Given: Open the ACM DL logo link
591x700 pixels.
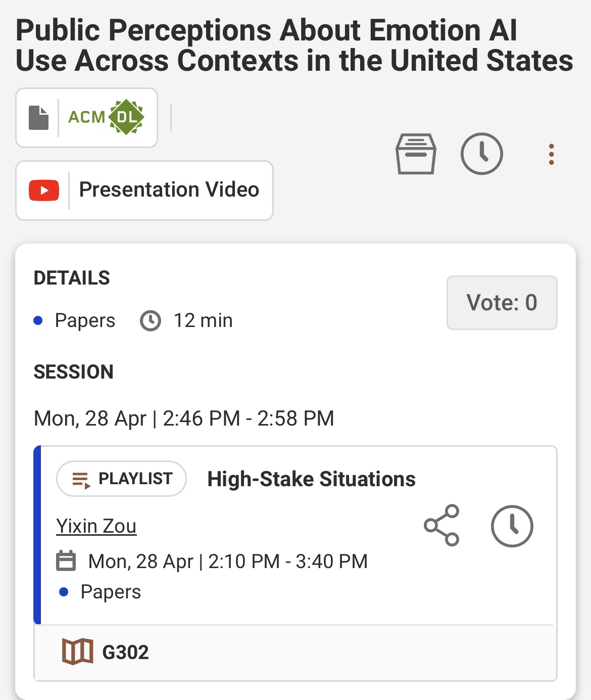Looking at the screenshot, I should 107,117.
